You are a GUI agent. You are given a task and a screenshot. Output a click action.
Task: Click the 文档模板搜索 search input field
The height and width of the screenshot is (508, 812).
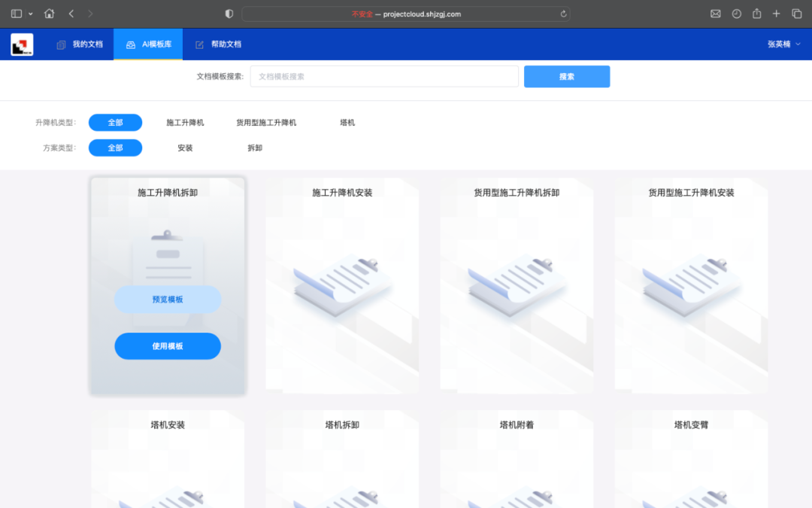(x=384, y=76)
